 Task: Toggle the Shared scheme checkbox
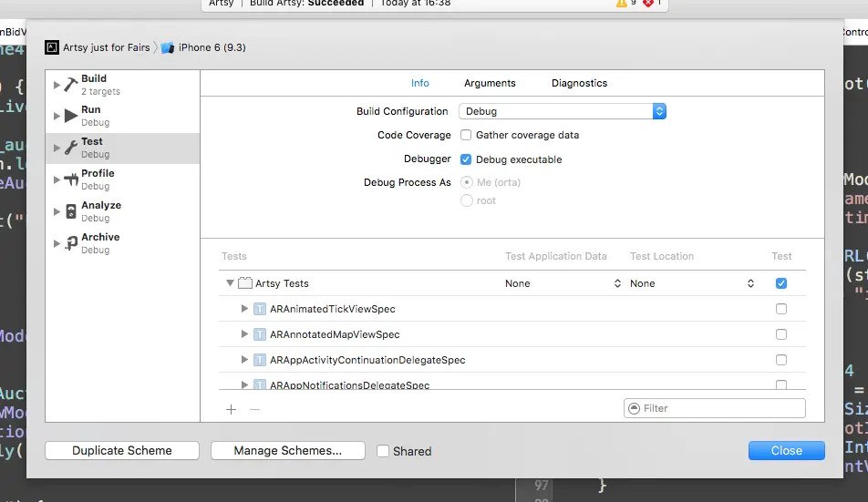pos(383,451)
